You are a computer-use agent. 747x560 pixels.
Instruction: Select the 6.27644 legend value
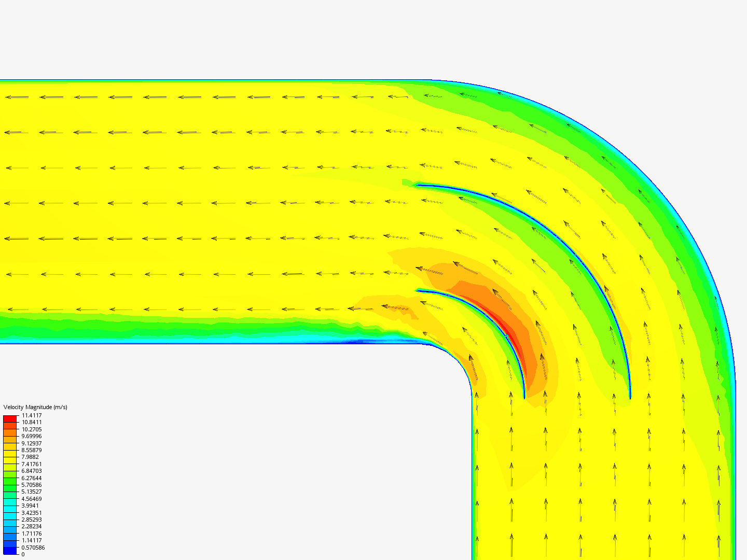point(32,478)
